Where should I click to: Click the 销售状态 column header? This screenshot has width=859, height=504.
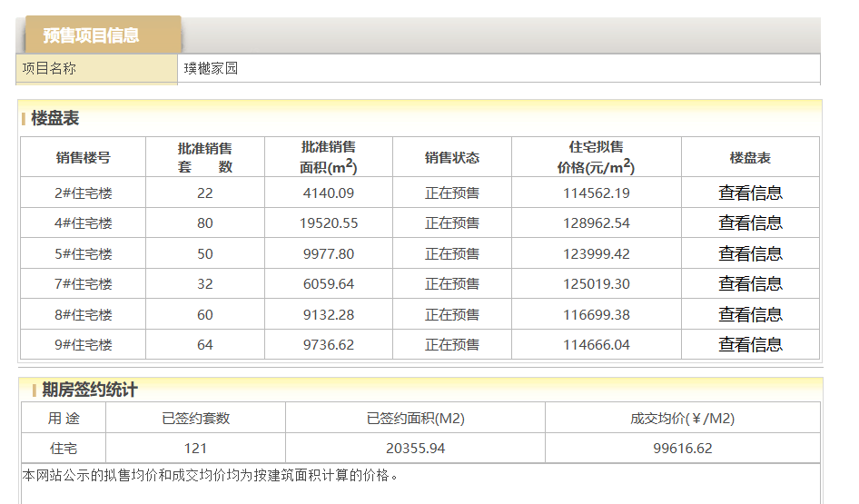tap(451, 157)
